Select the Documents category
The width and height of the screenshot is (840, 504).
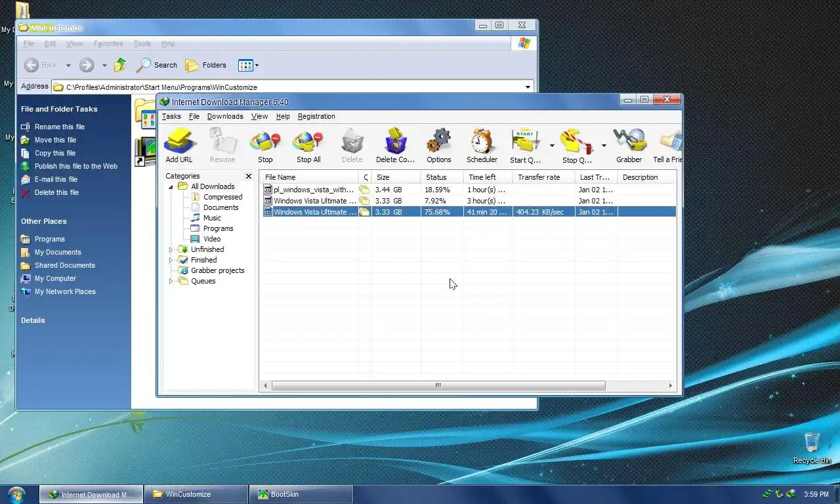click(x=220, y=207)
